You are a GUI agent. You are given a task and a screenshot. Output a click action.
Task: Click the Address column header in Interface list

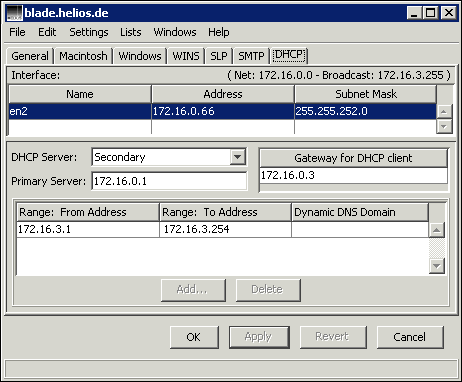point(223,94)
